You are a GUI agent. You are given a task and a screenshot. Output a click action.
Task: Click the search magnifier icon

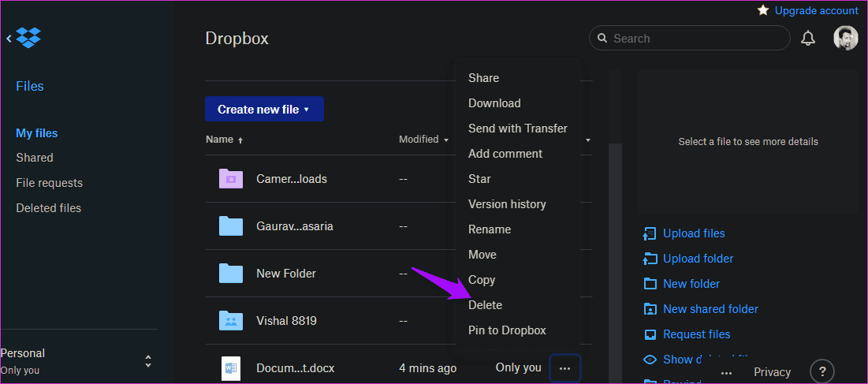click(x=602, y=39)
